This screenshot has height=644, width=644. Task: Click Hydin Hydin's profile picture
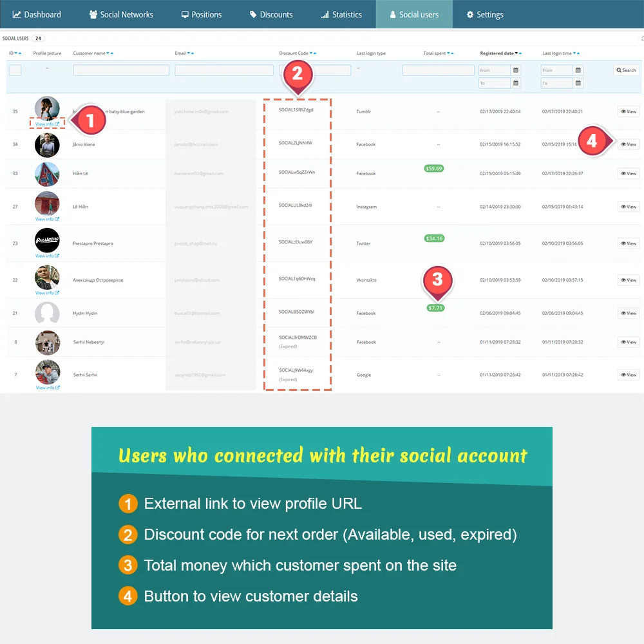coord(47,313)
